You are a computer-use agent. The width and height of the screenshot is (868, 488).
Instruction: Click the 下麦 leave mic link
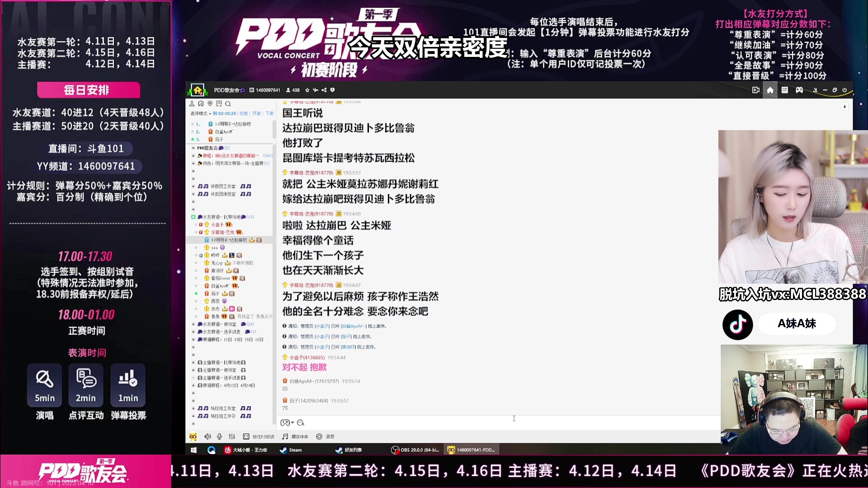269,113
